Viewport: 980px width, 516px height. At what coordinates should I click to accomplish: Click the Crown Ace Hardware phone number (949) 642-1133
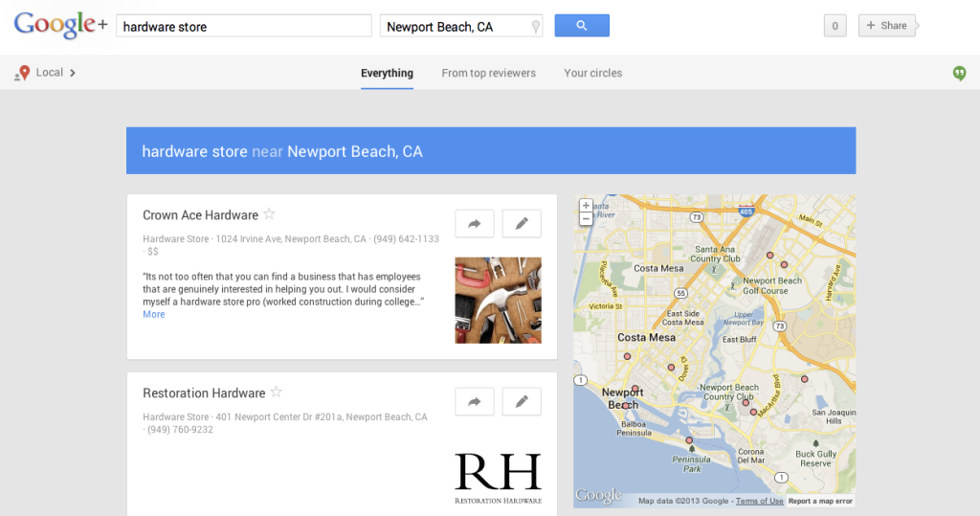(x=406, y=239)
